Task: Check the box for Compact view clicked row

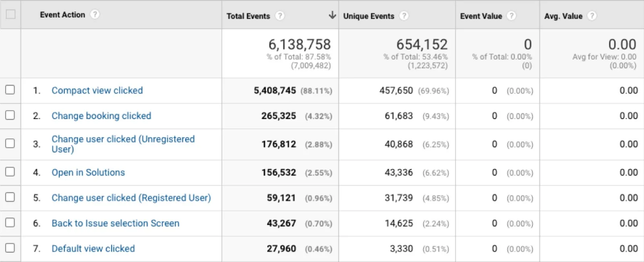Action: (x=10, y=90)
